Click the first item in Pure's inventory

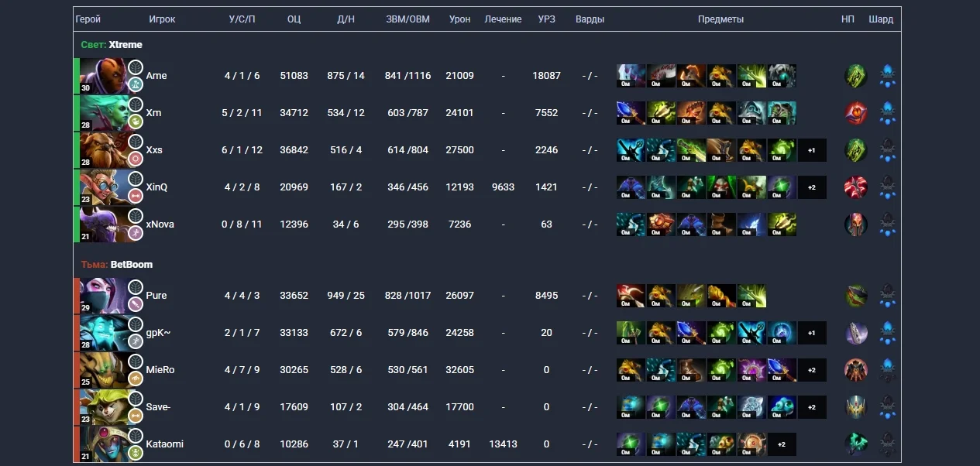(631, 296)
